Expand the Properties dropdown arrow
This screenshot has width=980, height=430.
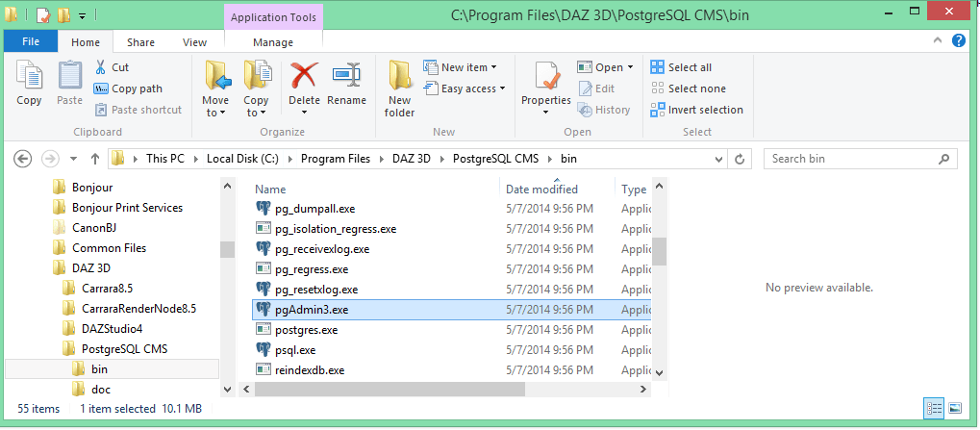pyautogui.click(x=546, y=114)
